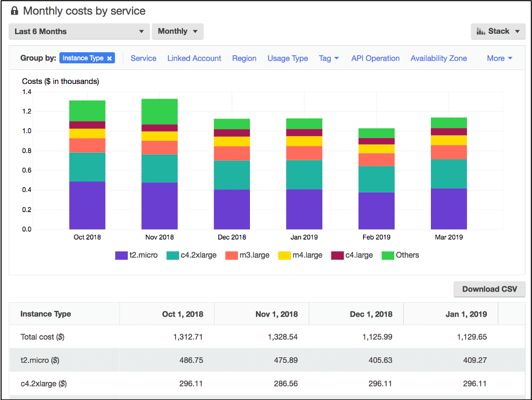Screen dimensions: 532x400
Task: Select Linked Account grouping option
Action: point(194,58)
